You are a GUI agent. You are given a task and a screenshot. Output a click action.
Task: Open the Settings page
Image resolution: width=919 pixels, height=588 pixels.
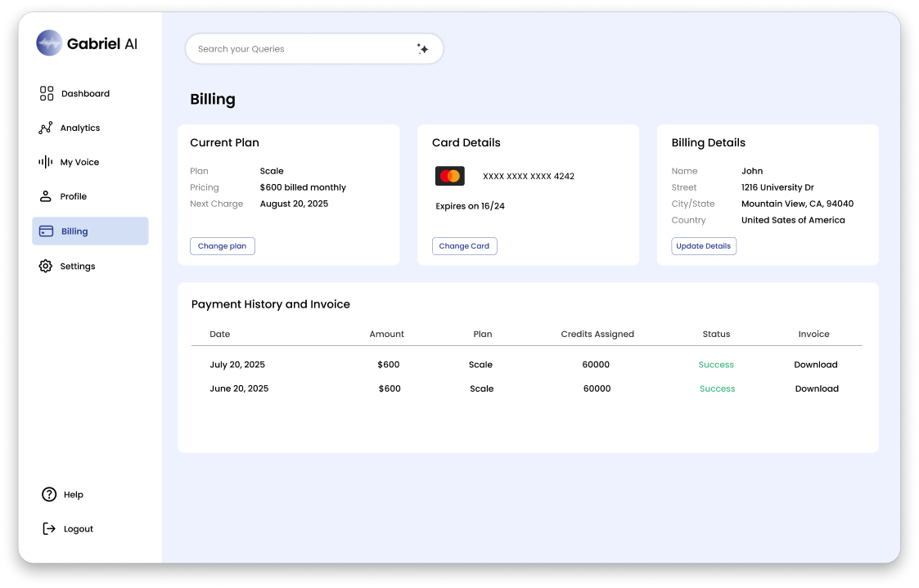(x=78, y=266)
